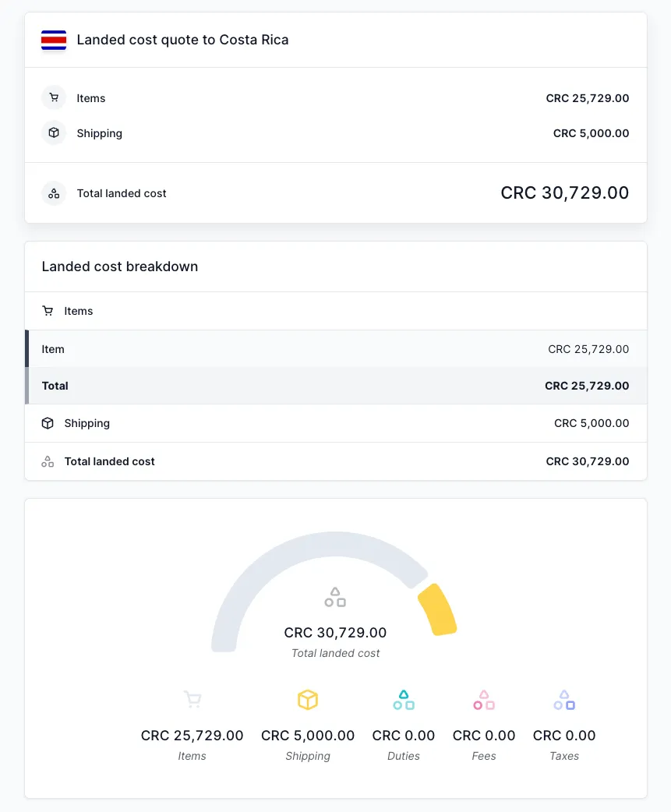671x812 pixels.
Task: Click the Landed cost quote to Costa Rica title
Action: pos(184,40)
